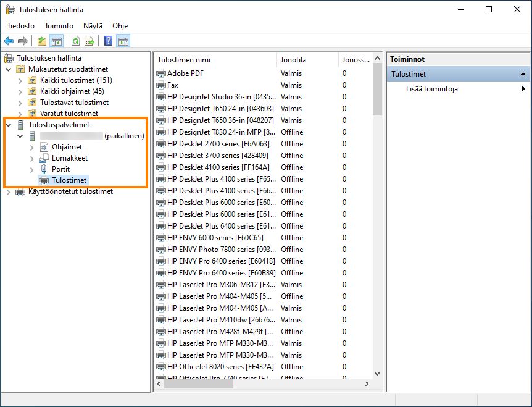Open the Ohje menu
The width and height of the screenshot is (532, 407).
tap(120, 26)
